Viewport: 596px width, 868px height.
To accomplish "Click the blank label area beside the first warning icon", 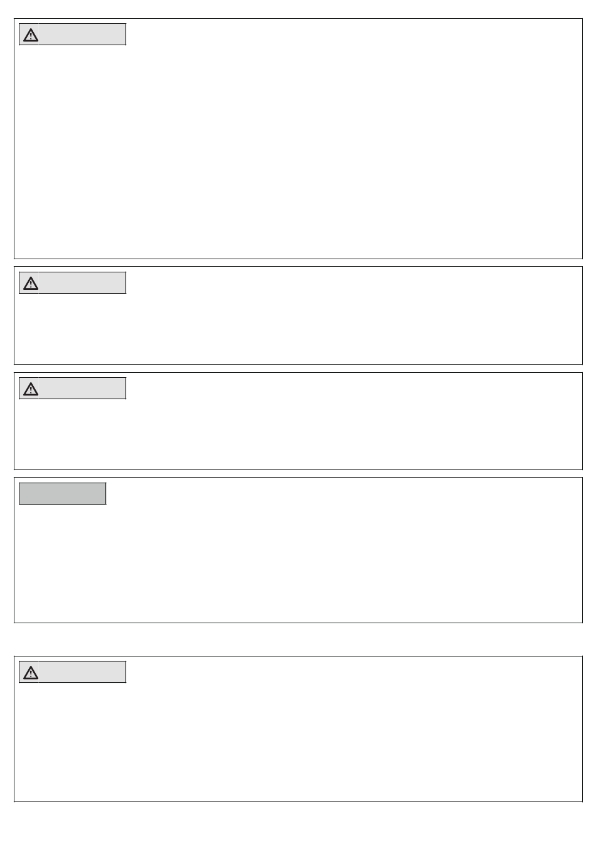I will tap(82, 35).
